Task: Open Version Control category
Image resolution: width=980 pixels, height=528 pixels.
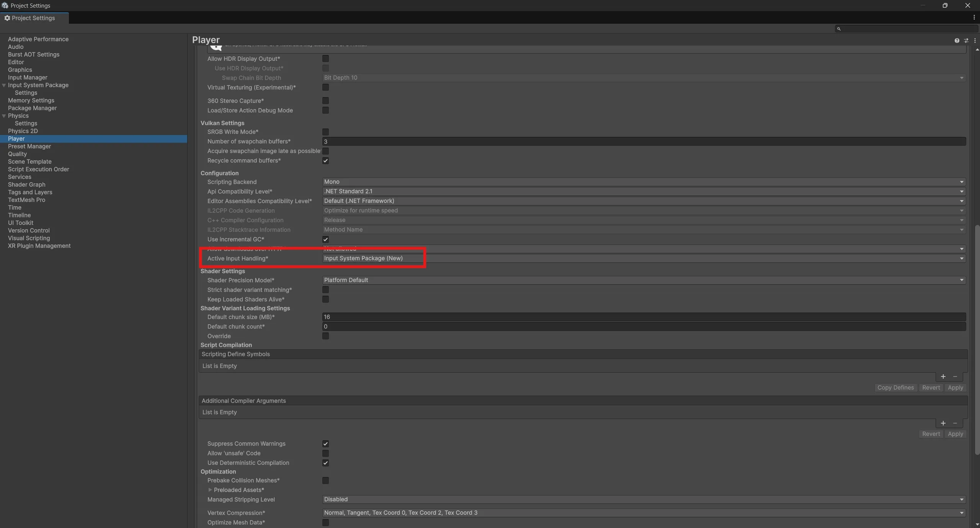Action: point(29,230)
